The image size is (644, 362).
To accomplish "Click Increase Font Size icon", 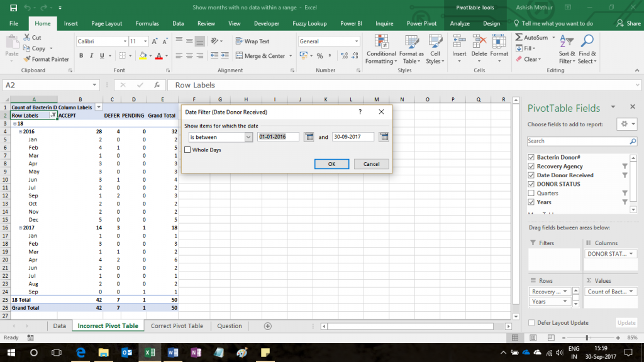I will [x=155, y=41].
